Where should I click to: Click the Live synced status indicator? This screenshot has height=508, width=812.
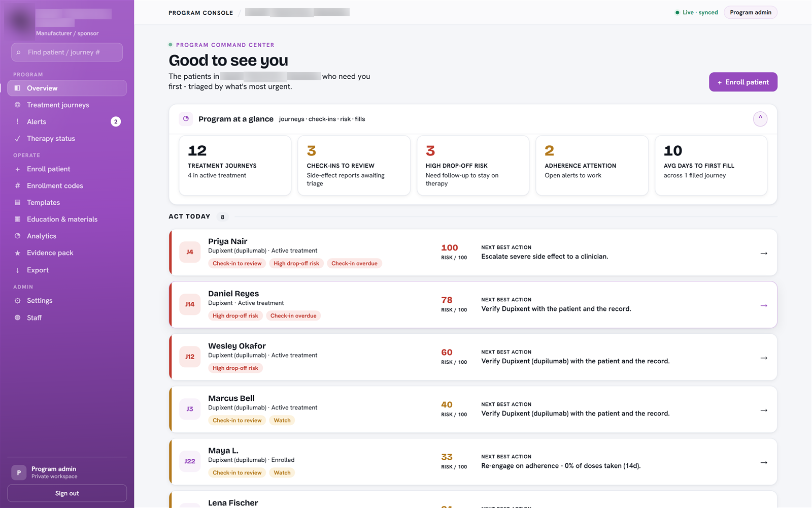click(x=696, y=12)
